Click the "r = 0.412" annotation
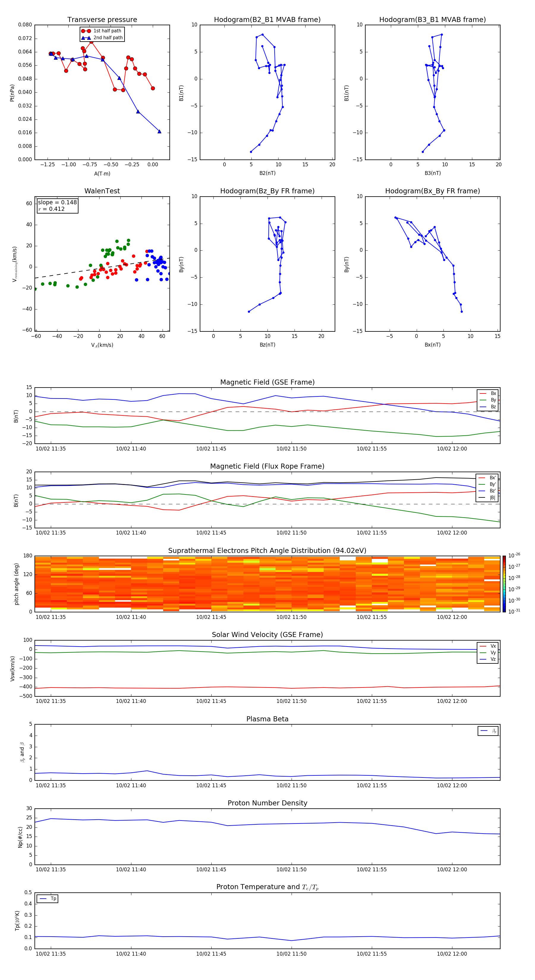This screenshot has height=980, width=535. click(x=51, y=209)
